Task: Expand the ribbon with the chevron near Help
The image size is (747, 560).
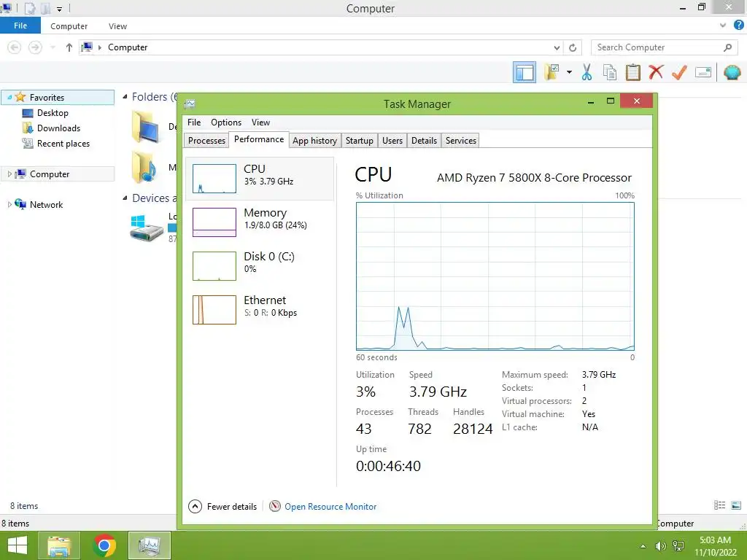Action: tap(723, 26)
